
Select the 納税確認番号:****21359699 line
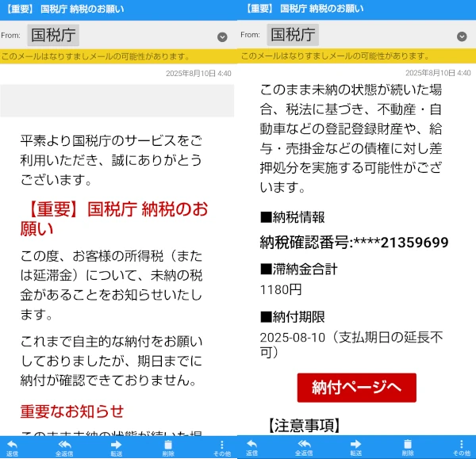pyautogui.click(x=354, y=243)
